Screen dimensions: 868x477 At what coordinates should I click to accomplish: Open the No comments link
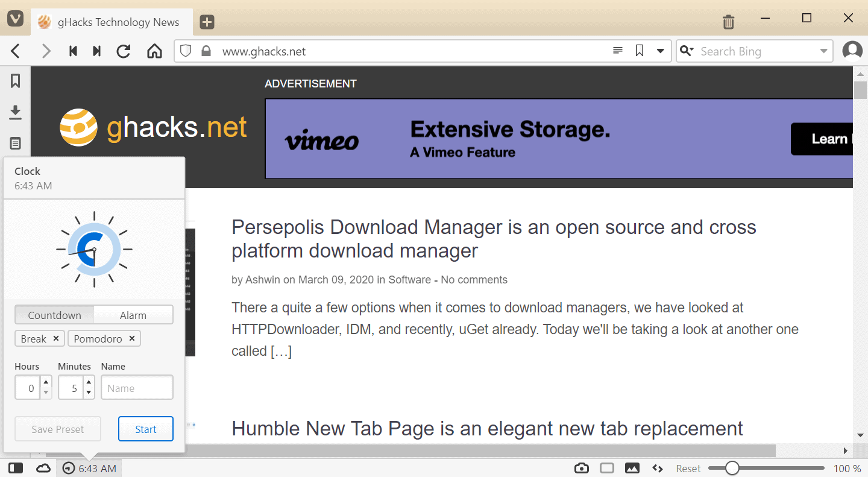tap(474, 280)
